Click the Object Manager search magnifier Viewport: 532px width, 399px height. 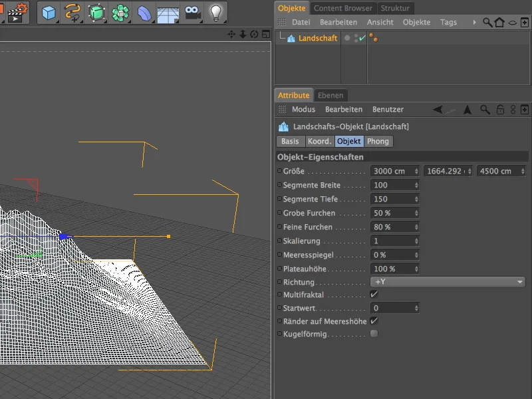click(x=487, y=23)
